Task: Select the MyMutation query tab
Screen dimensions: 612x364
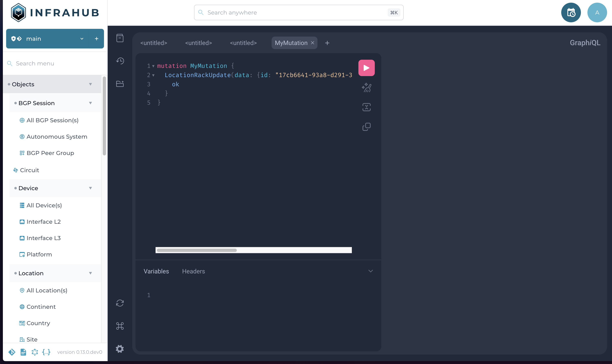Action: (x=291, y=43)
